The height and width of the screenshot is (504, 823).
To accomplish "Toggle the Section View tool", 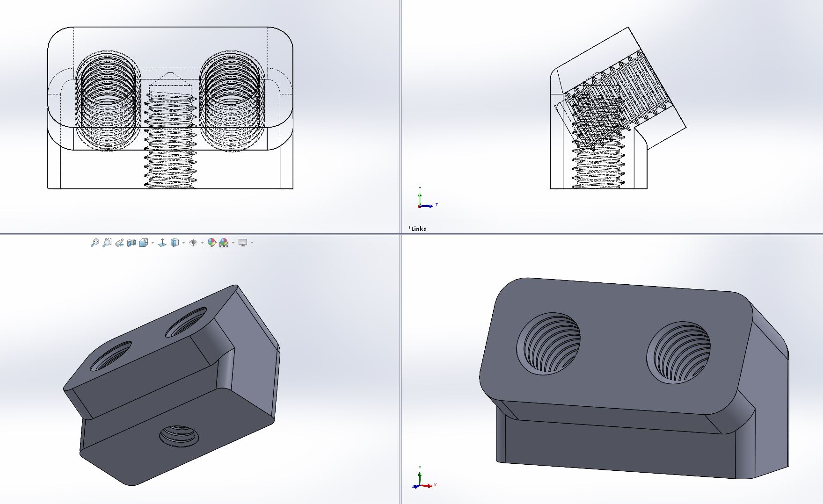I will click(x=131, y=243).
